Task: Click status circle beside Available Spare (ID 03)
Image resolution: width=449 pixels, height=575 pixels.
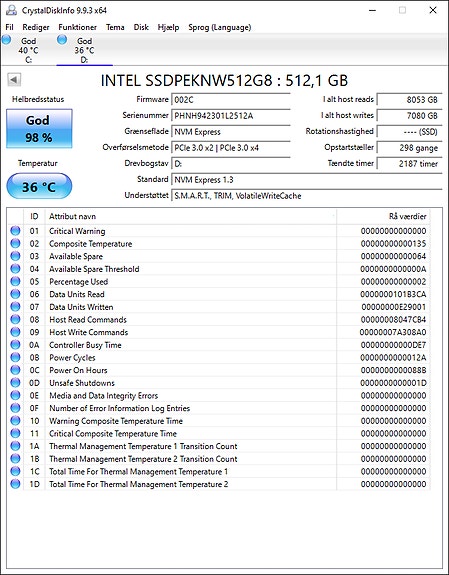Action: pyautogui.click(x=15, y=256)
